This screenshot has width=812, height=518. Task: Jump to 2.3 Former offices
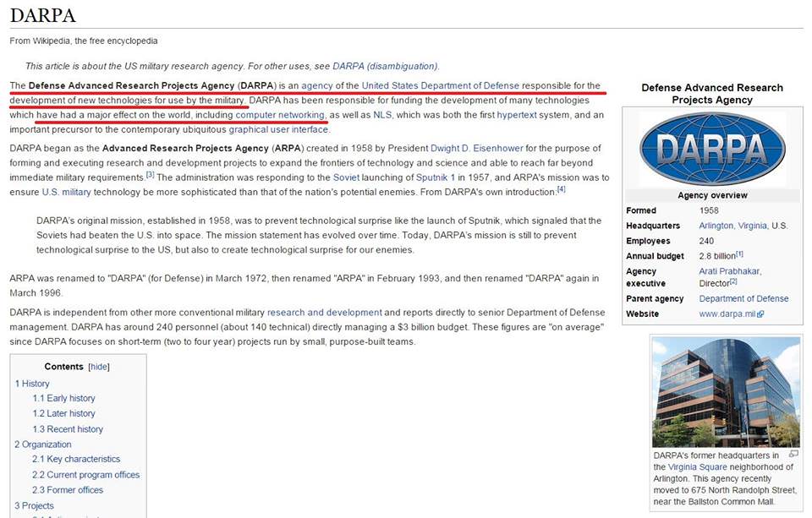68,489
